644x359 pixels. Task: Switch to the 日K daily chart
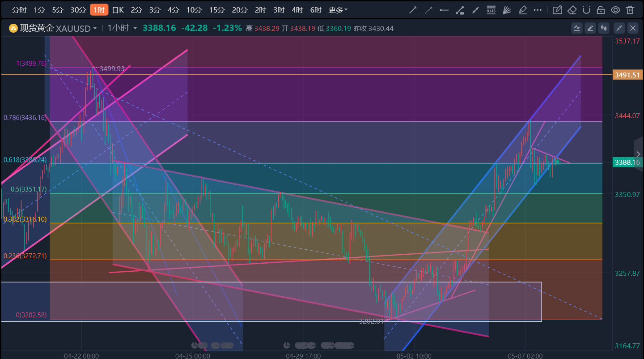coord(118,10)
